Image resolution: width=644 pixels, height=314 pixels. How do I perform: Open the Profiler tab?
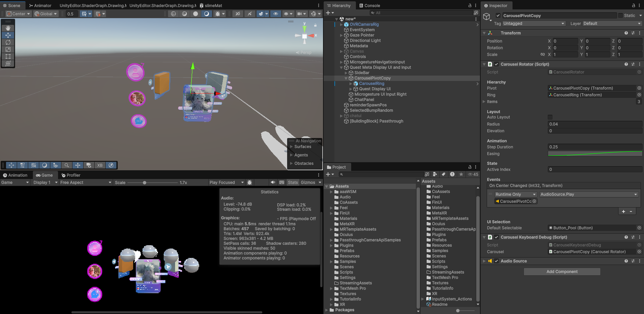point(71,175)
